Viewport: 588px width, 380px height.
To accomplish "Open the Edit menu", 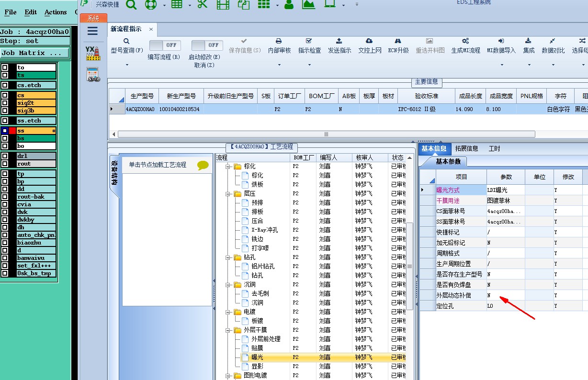I will coord(31,12).
